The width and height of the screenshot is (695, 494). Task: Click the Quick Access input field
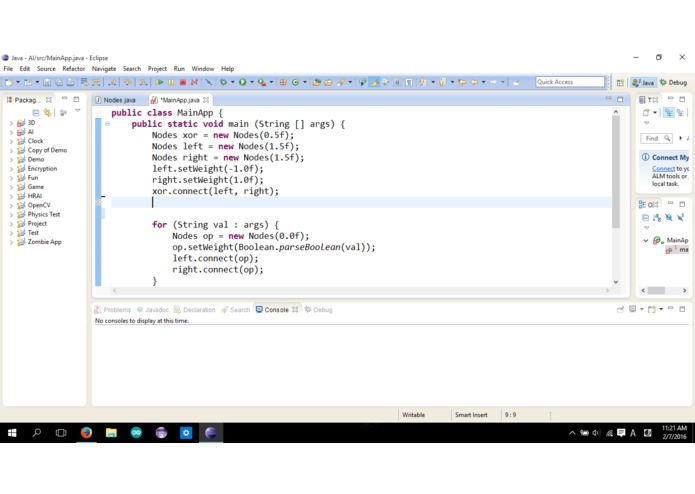570,82
